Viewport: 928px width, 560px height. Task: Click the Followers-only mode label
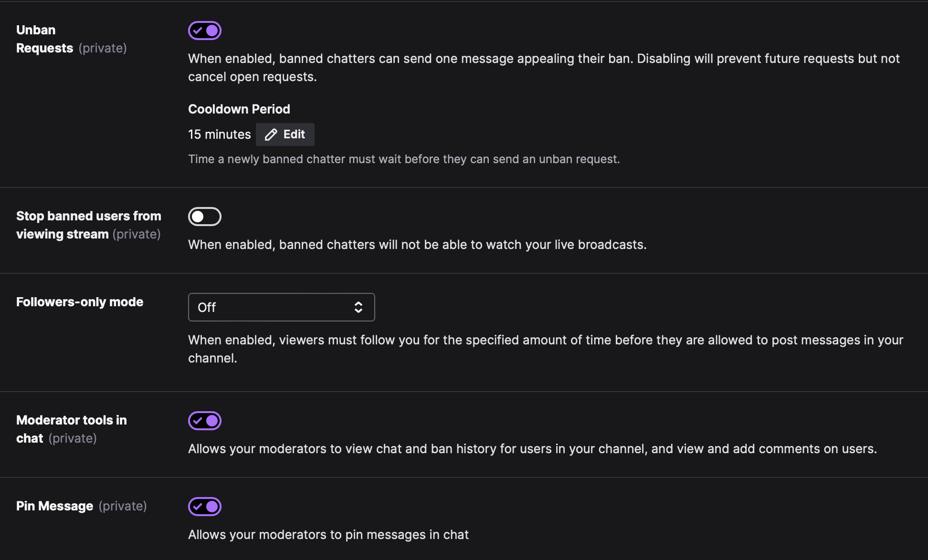pos(80,302)
